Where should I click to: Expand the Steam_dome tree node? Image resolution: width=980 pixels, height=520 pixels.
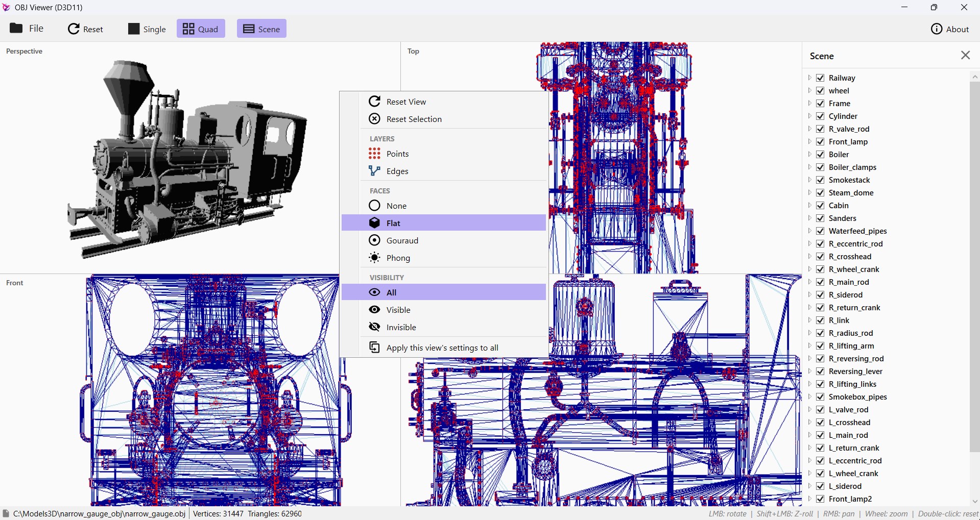(x=810, y=192)
